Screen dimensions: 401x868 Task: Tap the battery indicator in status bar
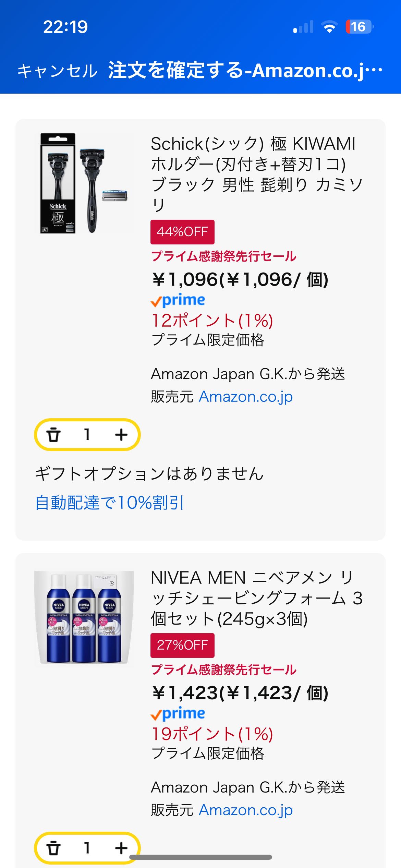359,27
